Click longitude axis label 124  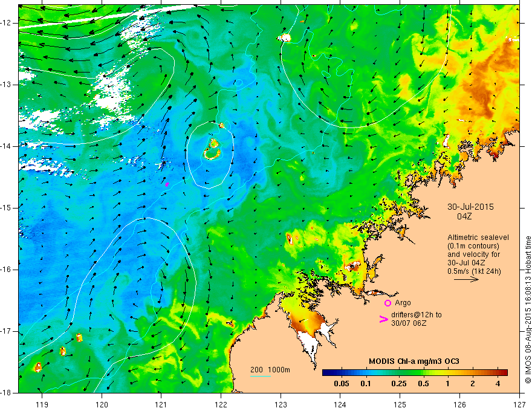[x=340, y=404]
